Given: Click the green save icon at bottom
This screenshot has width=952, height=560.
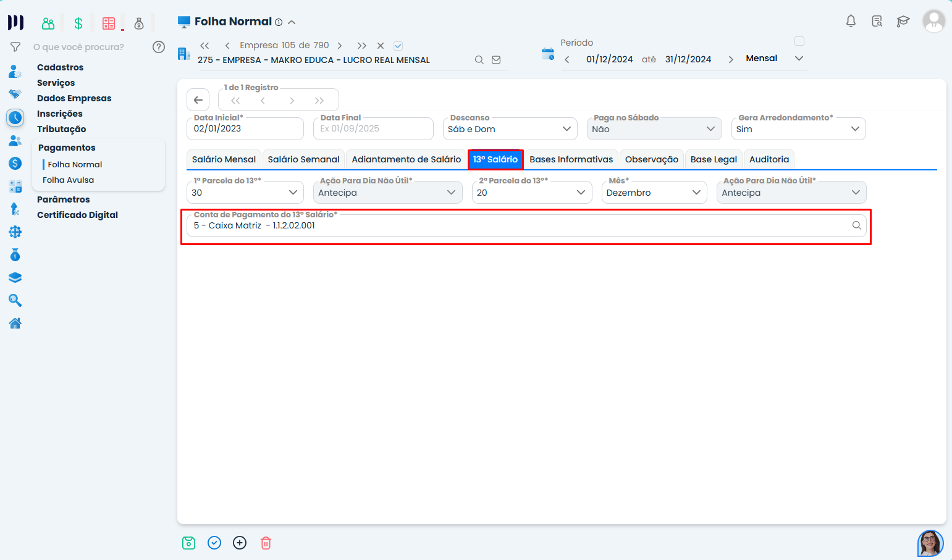Looking at the screenshot, I should 188,543.
